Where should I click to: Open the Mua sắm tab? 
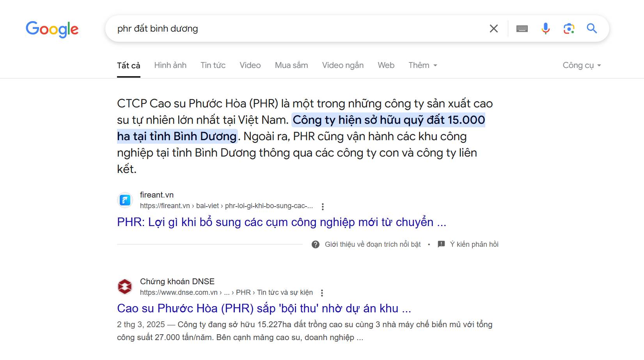(291, 65)
